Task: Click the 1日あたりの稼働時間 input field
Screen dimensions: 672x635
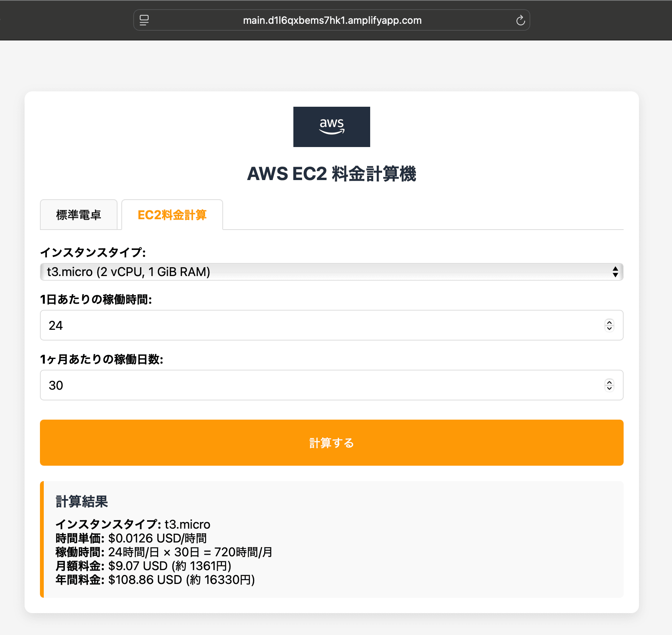Action: [x=332, y=325]
